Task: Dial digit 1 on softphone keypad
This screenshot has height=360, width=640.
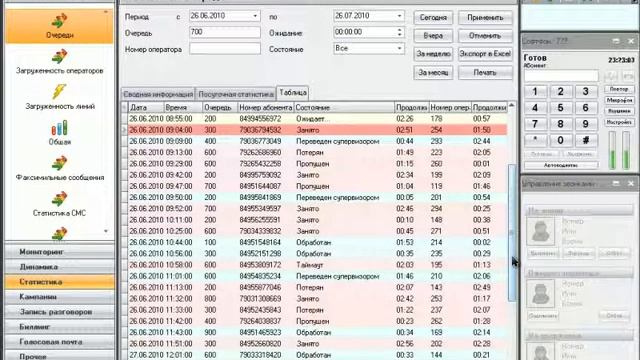Action: (x=535, y=91)
